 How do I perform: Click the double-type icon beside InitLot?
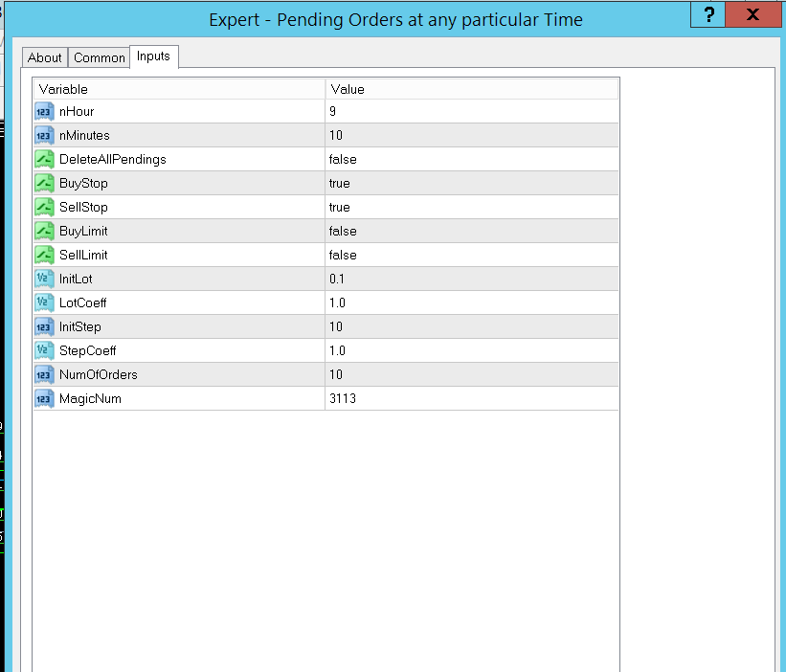pyautogui.click(x=44, y=280)
